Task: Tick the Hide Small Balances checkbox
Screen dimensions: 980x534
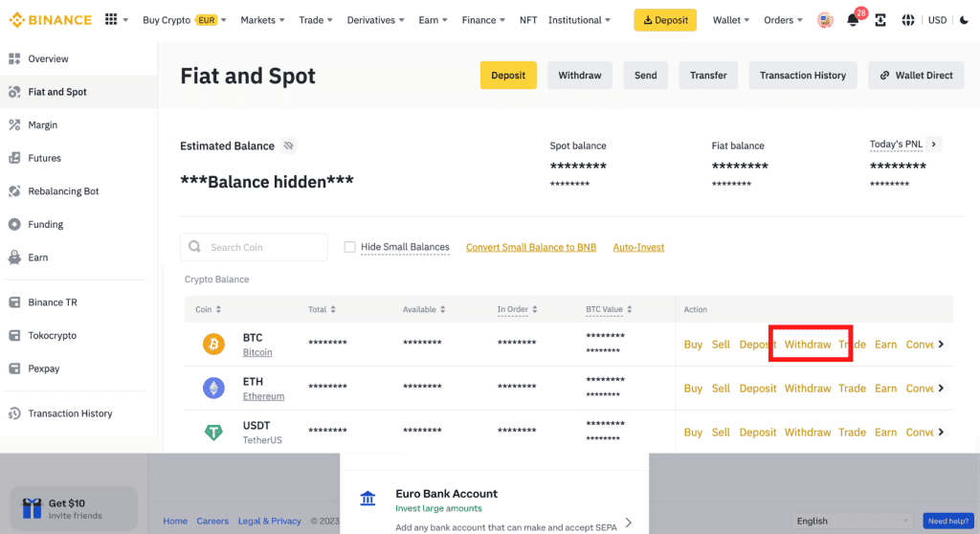Action: point(350,247)
